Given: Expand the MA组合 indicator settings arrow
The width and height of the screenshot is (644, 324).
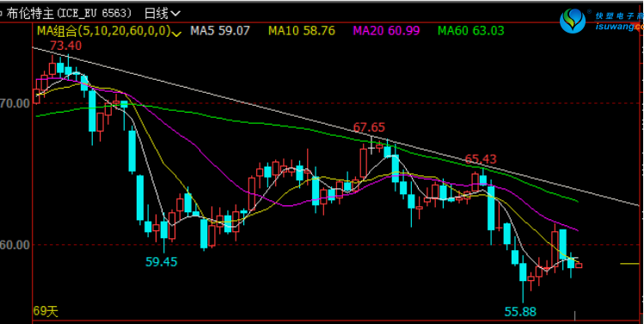Looking at the screenshot, I should coord(177,34).
